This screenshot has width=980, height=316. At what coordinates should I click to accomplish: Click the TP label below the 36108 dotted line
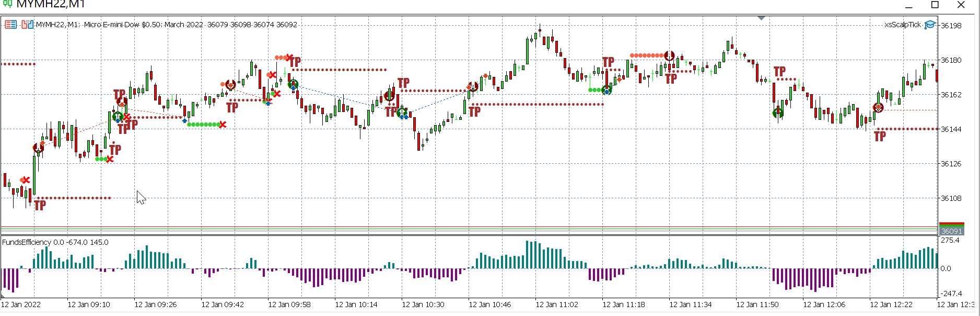pos(40,205)
